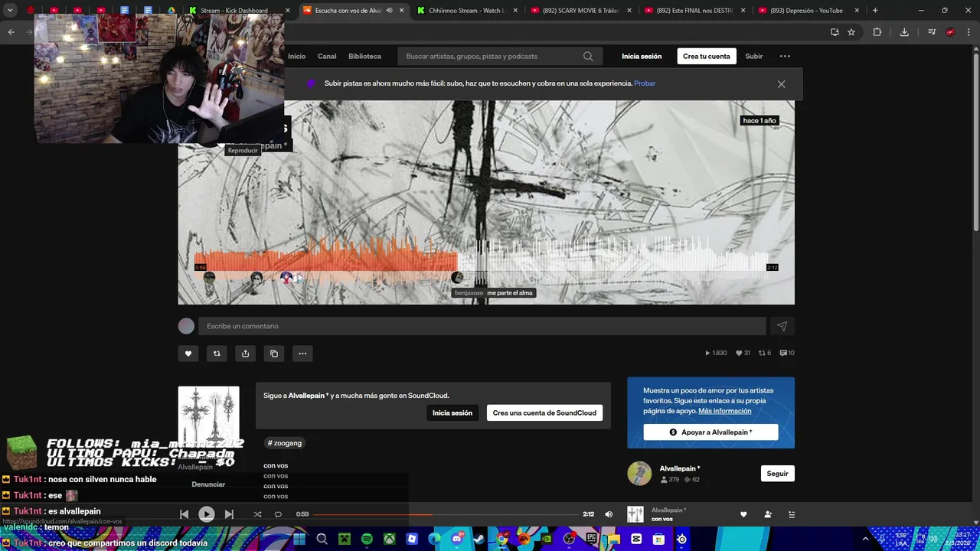Skip to previous track in player bar

[x=184, y=514]
